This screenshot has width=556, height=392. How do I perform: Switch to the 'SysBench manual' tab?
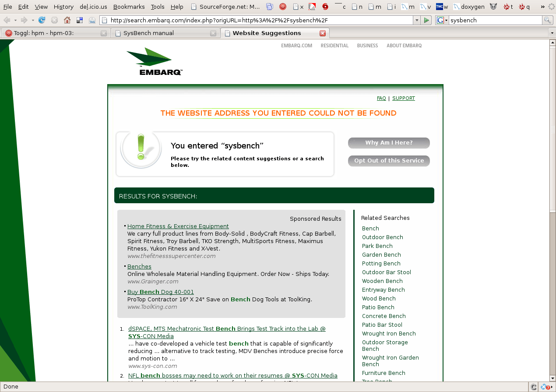point(165,33)
